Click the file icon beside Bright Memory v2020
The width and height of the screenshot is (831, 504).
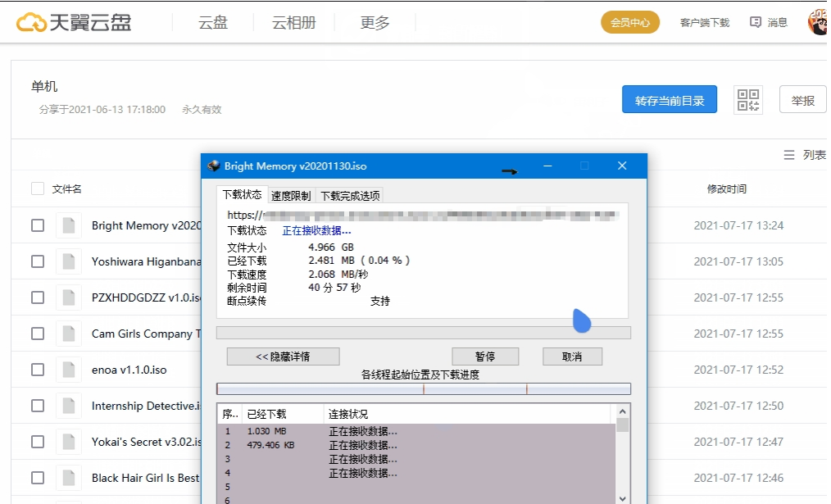[68, 225]
